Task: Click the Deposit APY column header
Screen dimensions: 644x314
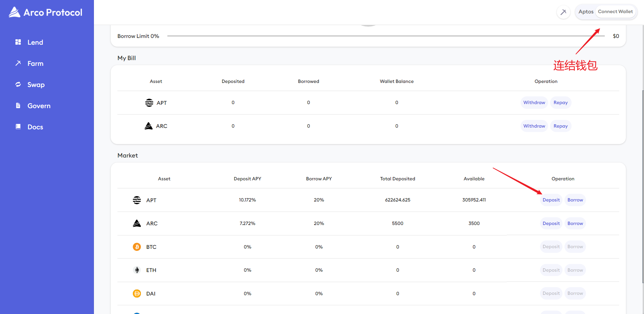Action: [x=247, y=179]
